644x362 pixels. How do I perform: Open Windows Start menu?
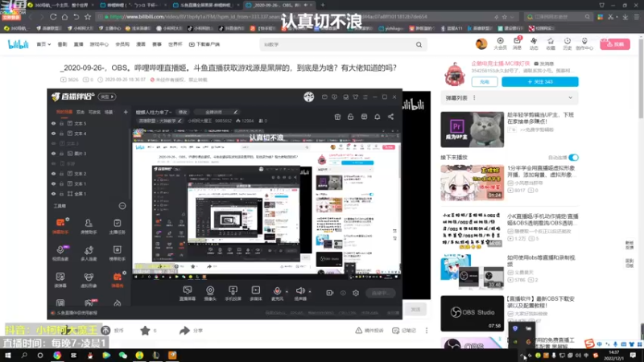(7, 355)
